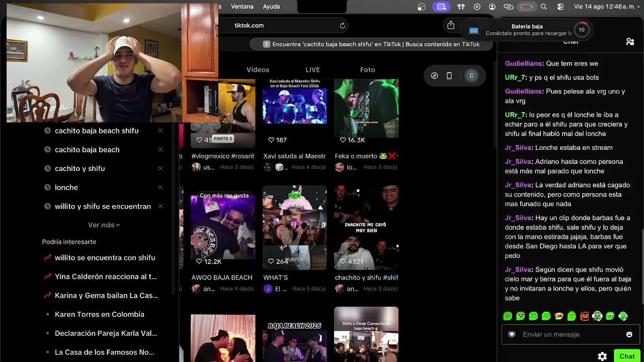The width and height of the screenshot is (644, 362).
Task: Open suggestion 'Declaración Pareja Karla Val...'
Action: pyautogui.click(x=106, y=333)
